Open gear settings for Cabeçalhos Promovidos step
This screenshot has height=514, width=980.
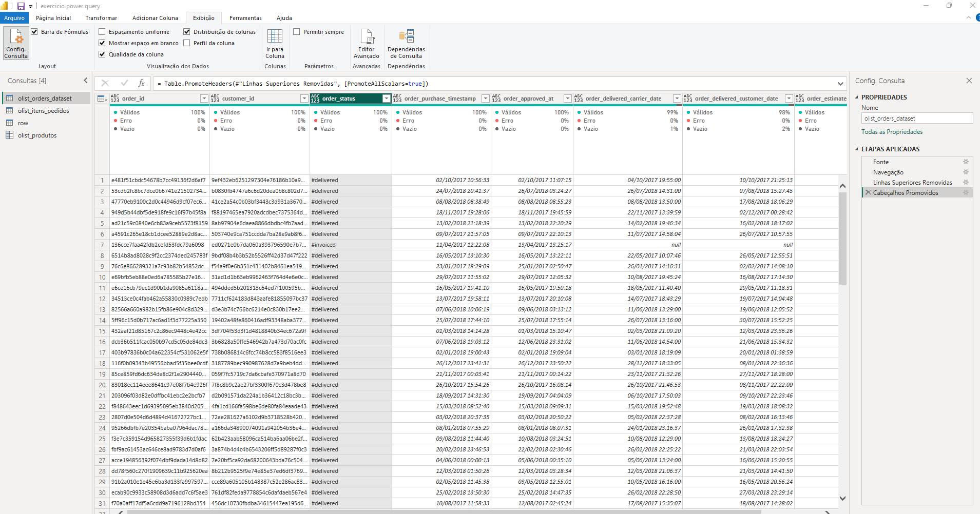[x=966, y=192]
